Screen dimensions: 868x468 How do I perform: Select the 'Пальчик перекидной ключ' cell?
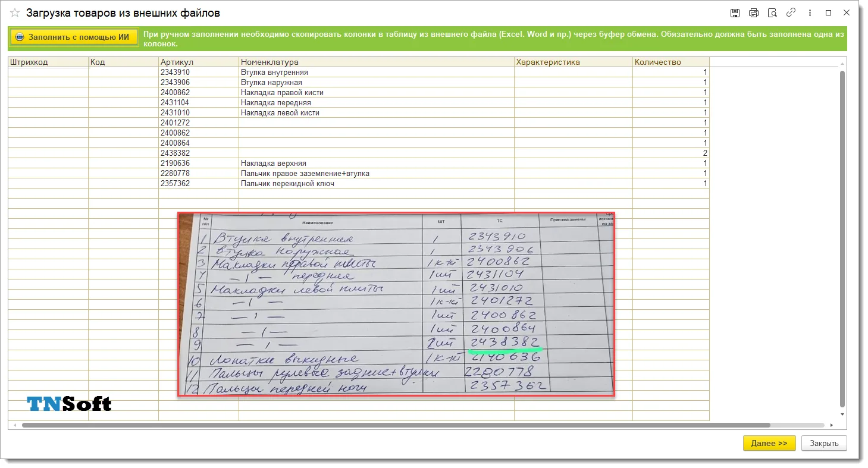point(377,183)
